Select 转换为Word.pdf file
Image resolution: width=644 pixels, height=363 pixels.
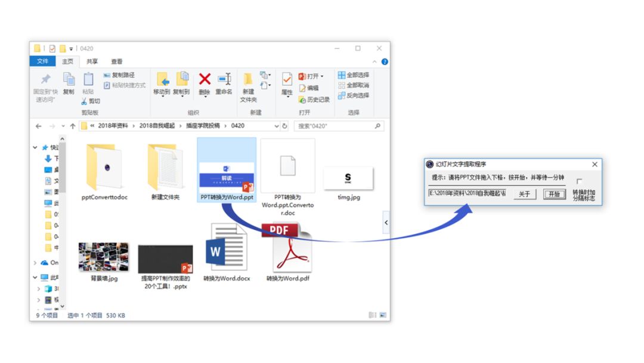click(287, 253)
